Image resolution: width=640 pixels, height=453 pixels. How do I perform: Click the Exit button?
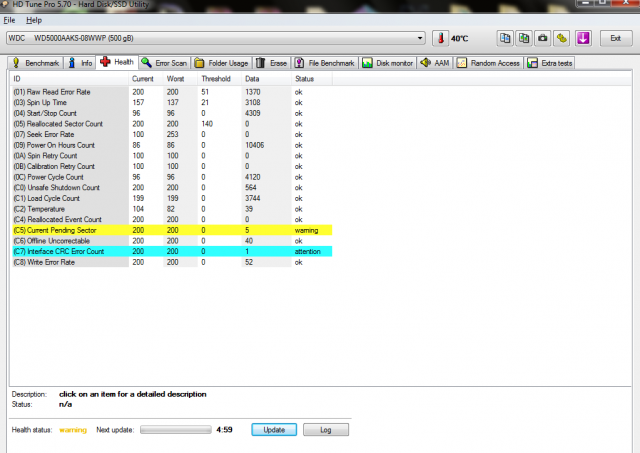[x=615, y=38]
